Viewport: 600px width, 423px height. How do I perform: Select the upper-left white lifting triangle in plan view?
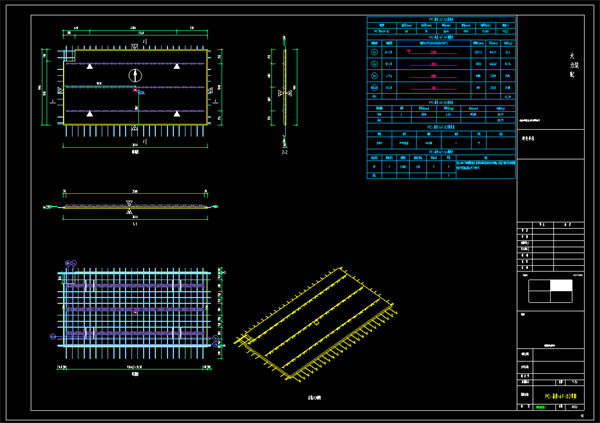click(x=90, y=66)
